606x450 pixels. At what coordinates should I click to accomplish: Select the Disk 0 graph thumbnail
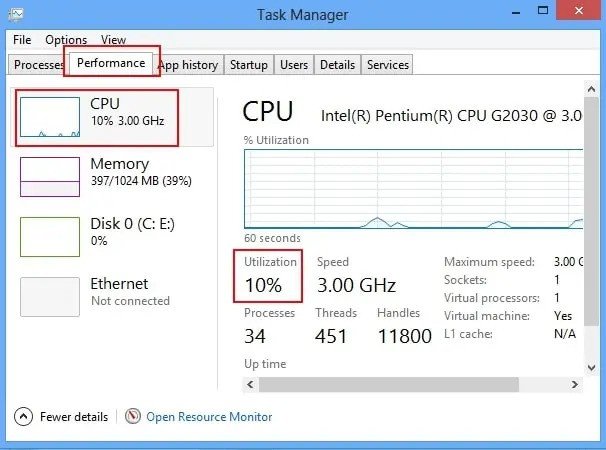pyautogui.click(x=50, y=237)
